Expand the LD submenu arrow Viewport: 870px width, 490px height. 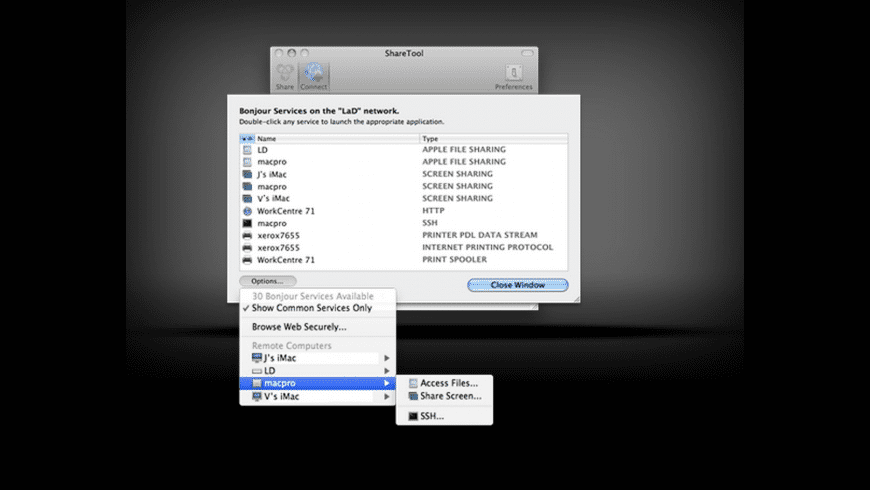[387, 371]
